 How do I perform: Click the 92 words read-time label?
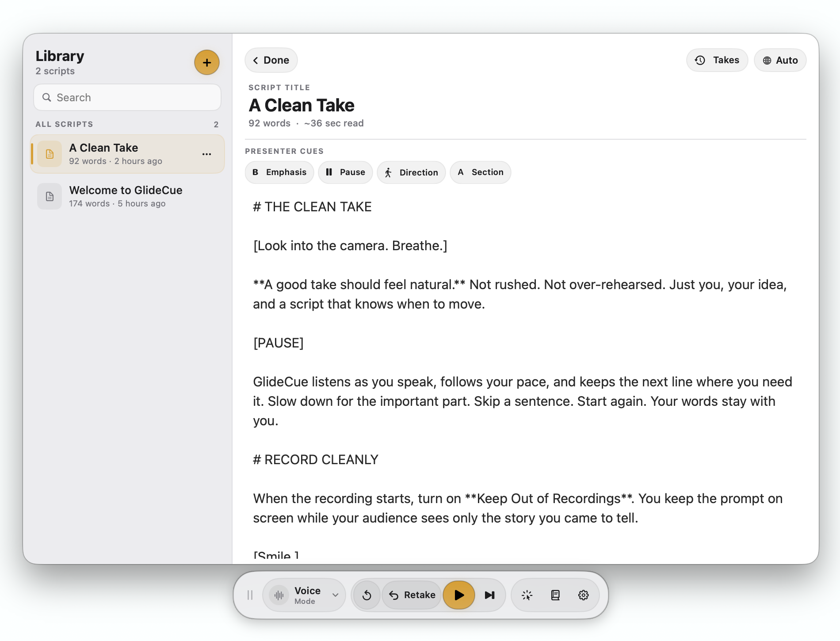[x=306, y=123]
